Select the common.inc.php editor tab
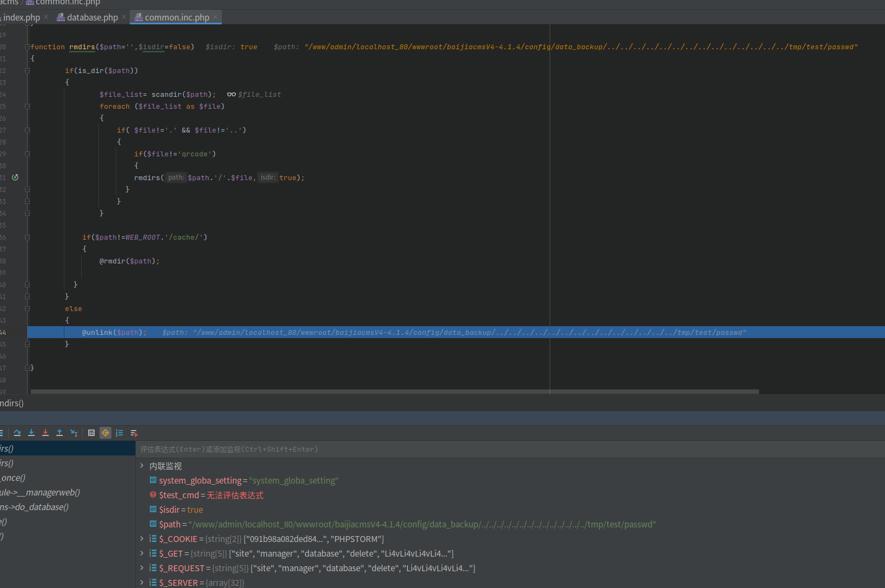This screenshot has width=885, height=588. tap(177, 17)
